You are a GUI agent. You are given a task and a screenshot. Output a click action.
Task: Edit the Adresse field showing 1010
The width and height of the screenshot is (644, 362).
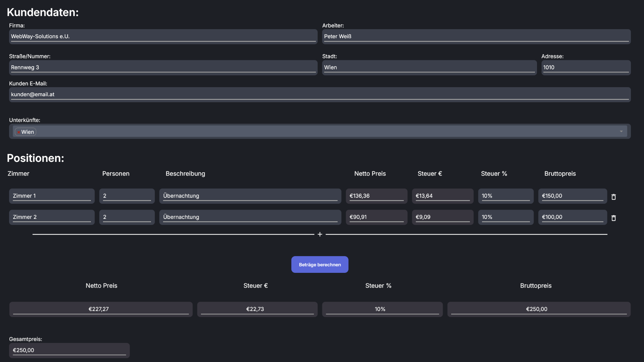586,67
